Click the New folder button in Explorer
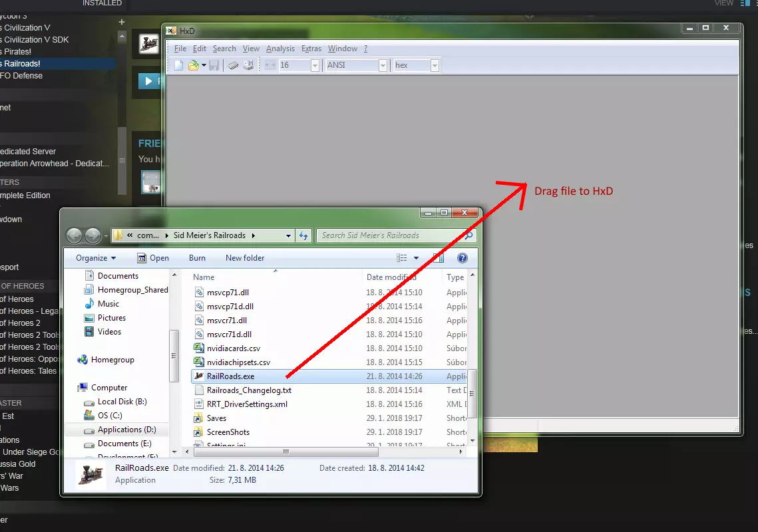Viewport: 758px width, 532px height. 245,258
